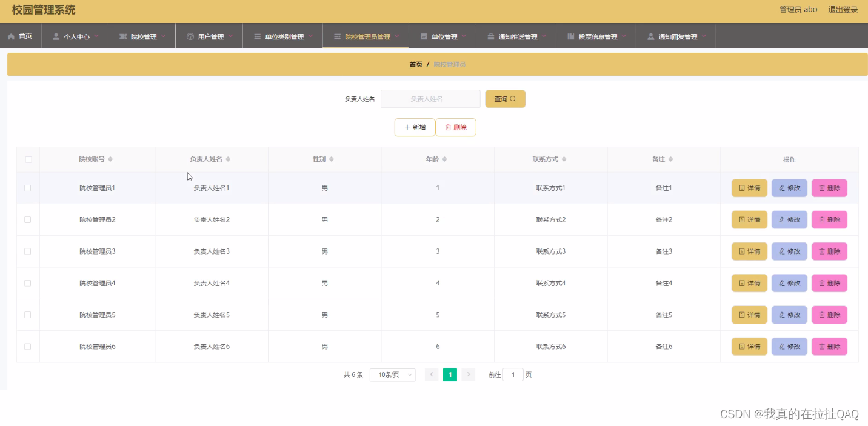Check the box for 院校管理员2 row
Screen dimensions: 868x426
tap(28, 219)
